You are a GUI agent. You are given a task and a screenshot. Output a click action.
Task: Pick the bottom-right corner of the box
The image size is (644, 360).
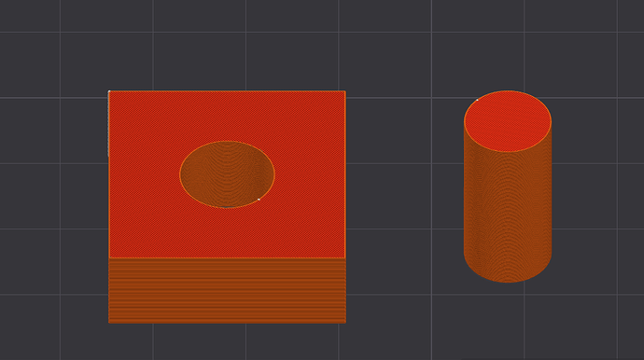345,323
